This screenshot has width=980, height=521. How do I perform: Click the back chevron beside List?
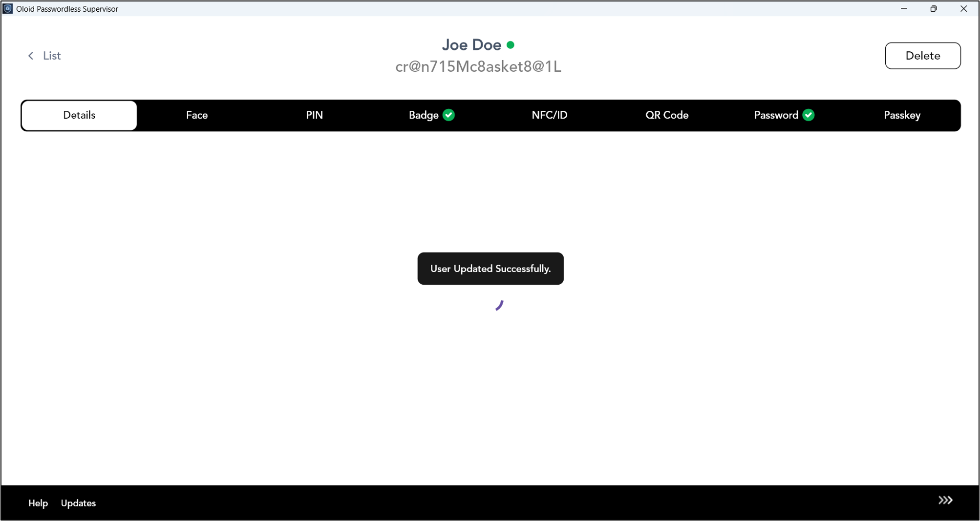coord(31,56)
